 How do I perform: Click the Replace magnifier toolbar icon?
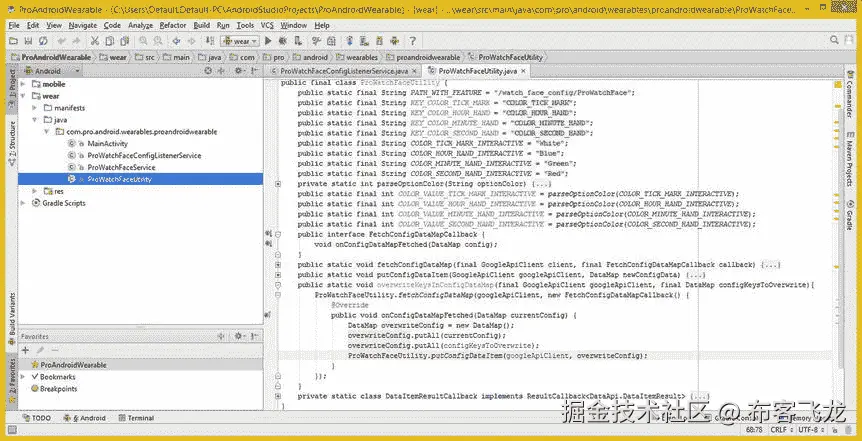(158, 41)
